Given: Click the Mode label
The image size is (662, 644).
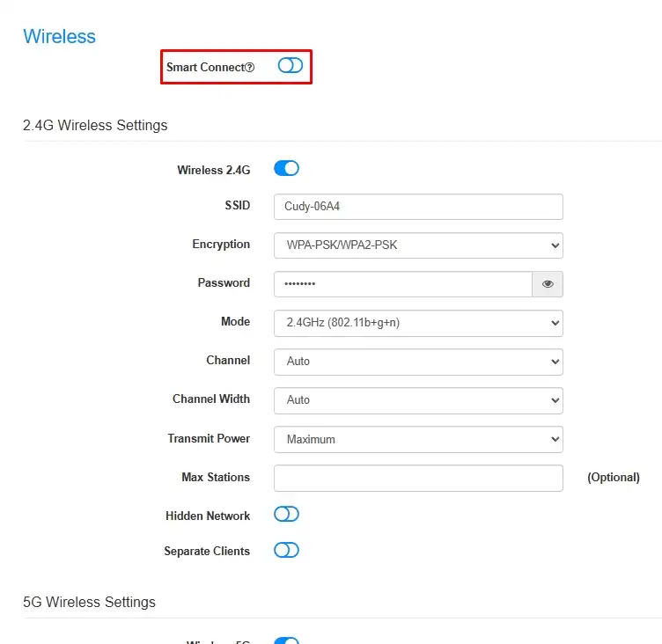Looking at the screenshot, I should (x=236, y=322).
